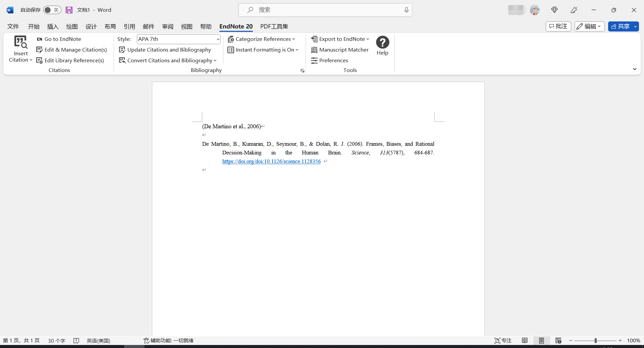Click the word count 30 个字
Viewport: 644px width, 348px height.
tap(57, 341)
